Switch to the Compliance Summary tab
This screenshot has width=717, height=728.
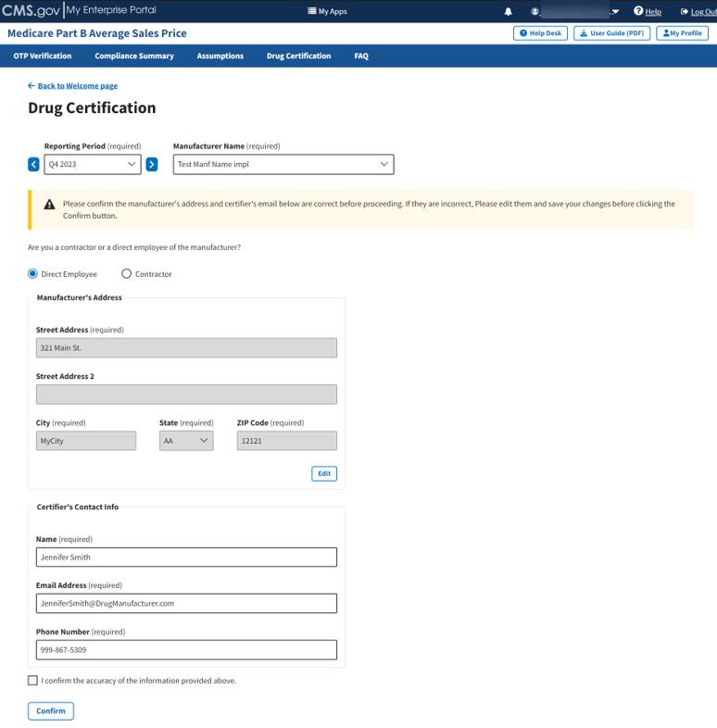133,56
